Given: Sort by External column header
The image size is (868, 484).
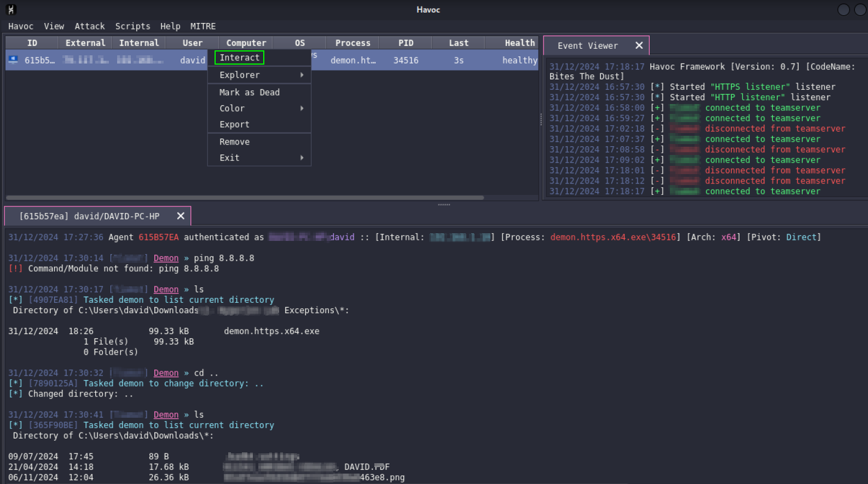Looking at the screenshot, I should pyautogui.click(x=85, y=43).
